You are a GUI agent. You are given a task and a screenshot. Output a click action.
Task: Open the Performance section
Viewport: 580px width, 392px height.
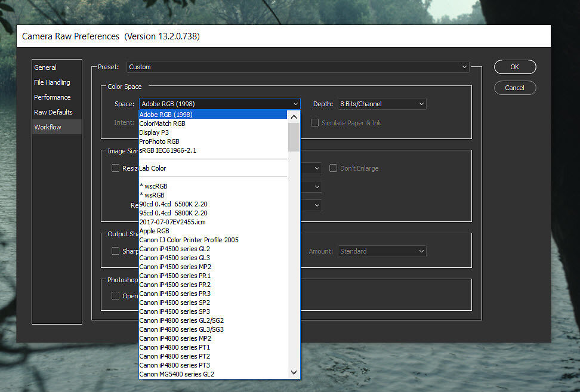[52, 97]
